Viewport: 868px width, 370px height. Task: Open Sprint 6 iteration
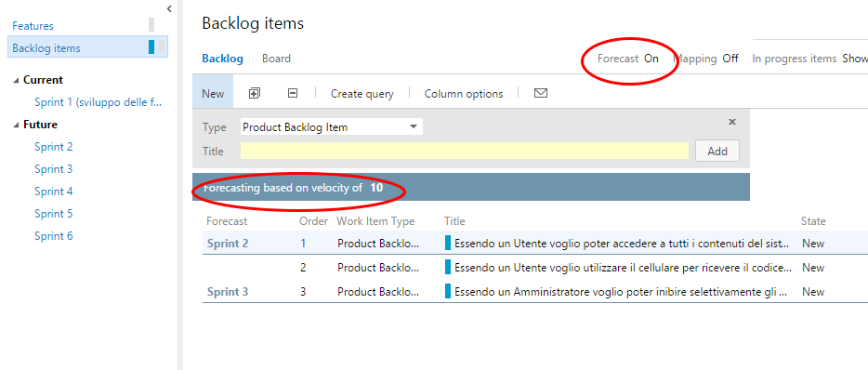point(54,236)
